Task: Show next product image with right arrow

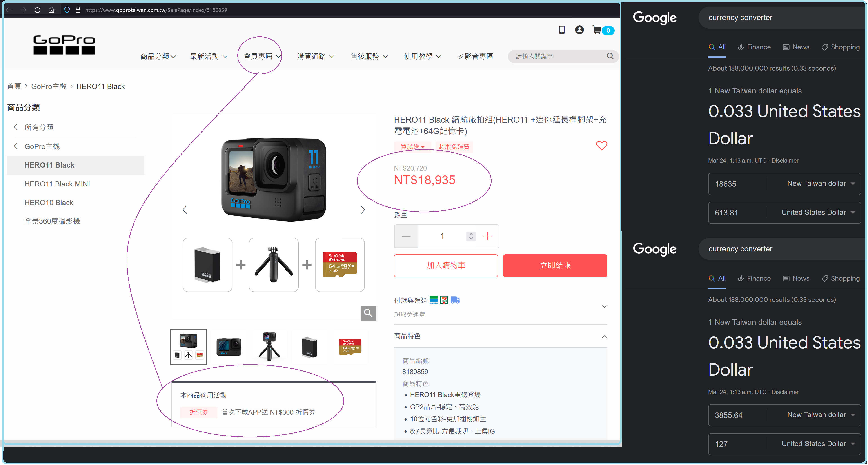Action: point(363,210)
